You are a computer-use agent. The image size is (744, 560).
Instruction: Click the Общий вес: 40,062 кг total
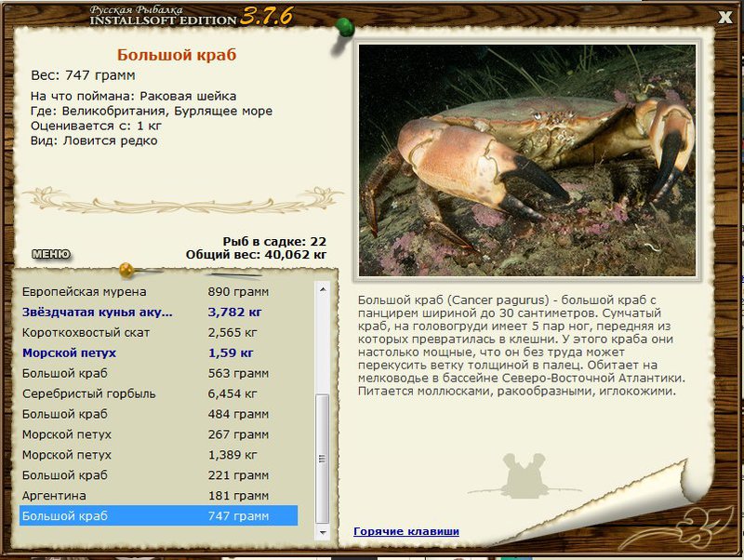[x=257, y=254]
